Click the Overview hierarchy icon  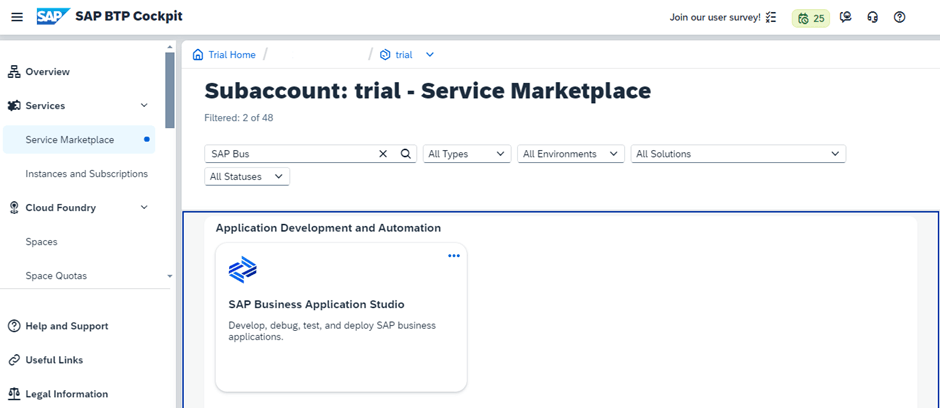[14, 72]
